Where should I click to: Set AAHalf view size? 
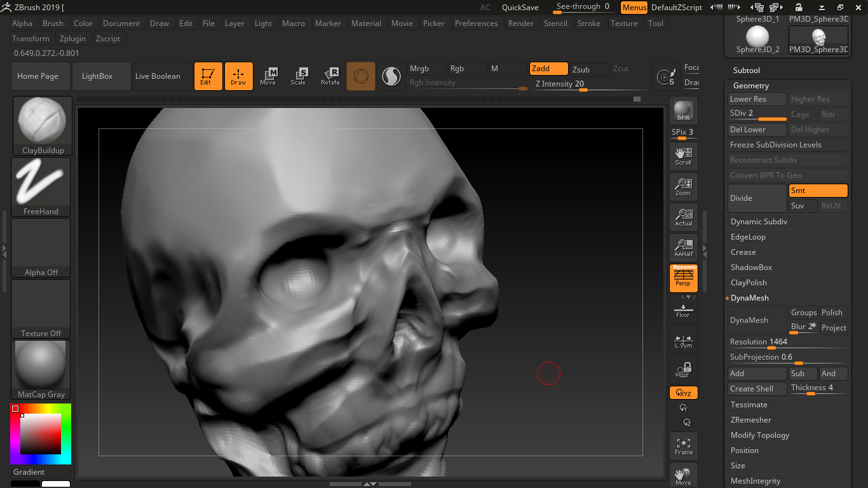click(684, 247)
